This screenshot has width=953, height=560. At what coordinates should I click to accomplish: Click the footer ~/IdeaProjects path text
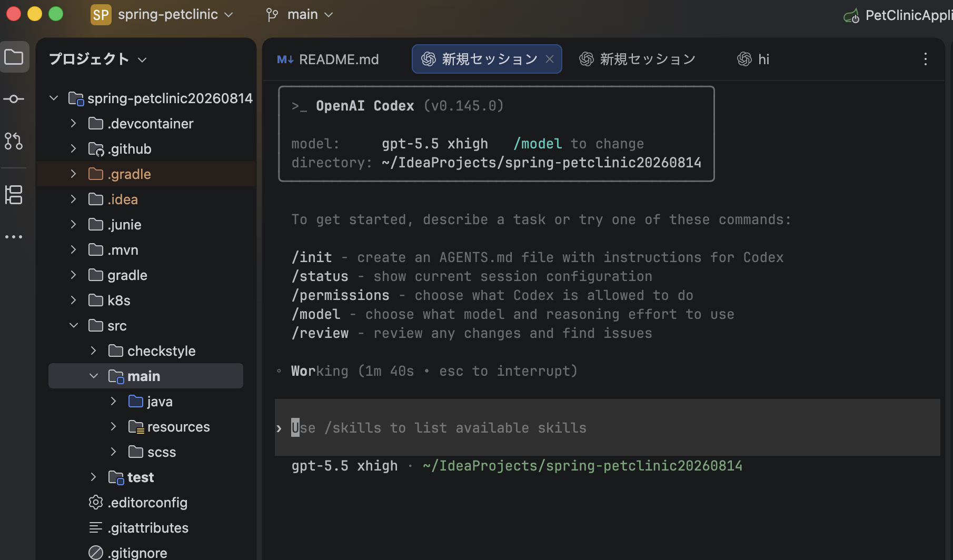pos(582,466)
